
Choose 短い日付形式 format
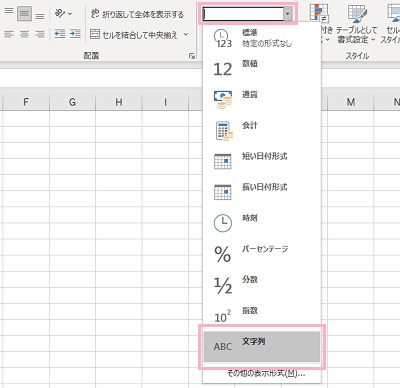(262, 161)
